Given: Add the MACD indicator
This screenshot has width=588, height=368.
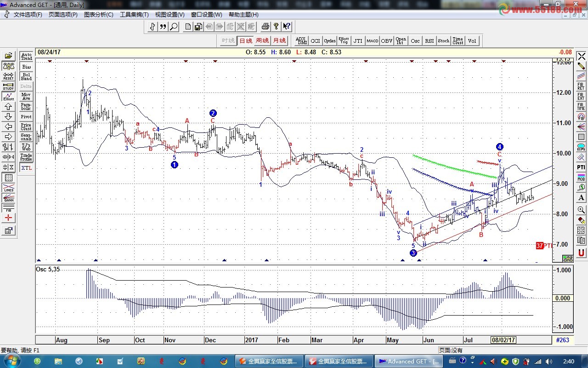Looking at the screenshot, I should (372, 41).
